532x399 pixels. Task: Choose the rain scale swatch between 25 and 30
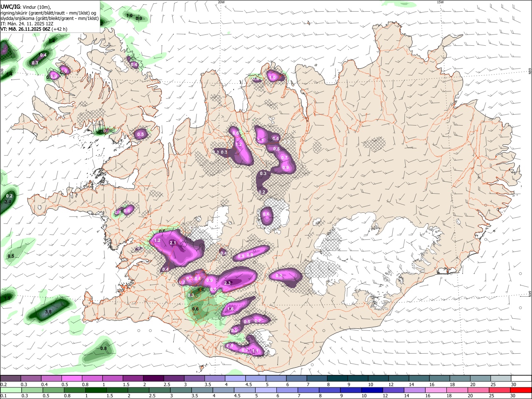[x=499, y=390]
